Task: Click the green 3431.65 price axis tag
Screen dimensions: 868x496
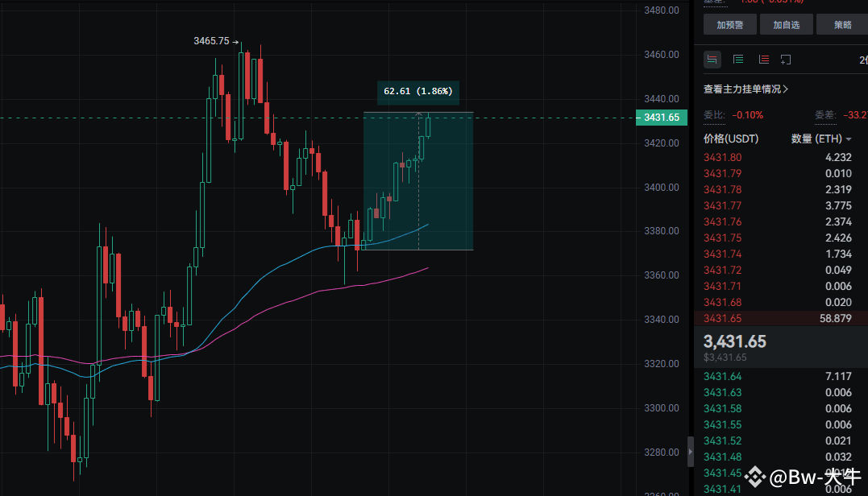Action: (661, 117)
